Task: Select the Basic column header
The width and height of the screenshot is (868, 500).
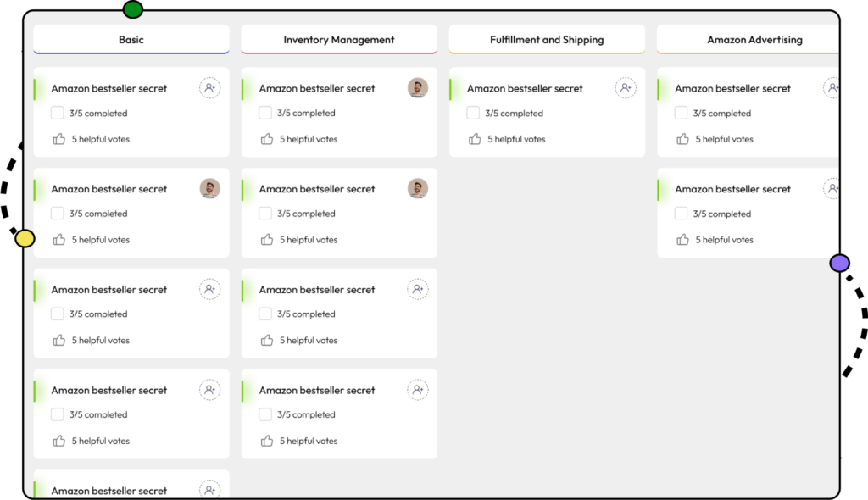Action: (x=131, y=40)
